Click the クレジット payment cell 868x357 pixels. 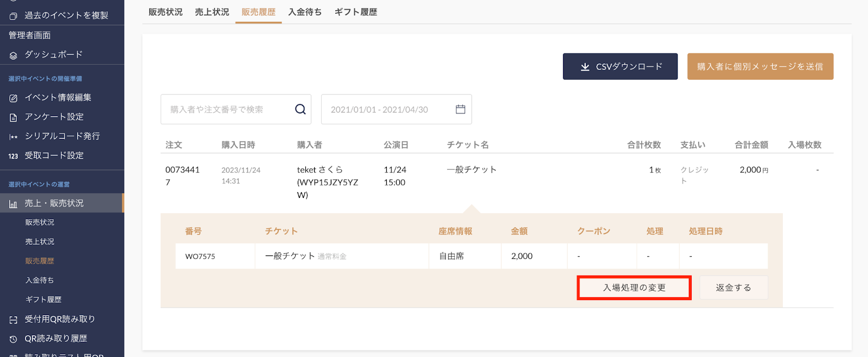[x=695, y=175]
